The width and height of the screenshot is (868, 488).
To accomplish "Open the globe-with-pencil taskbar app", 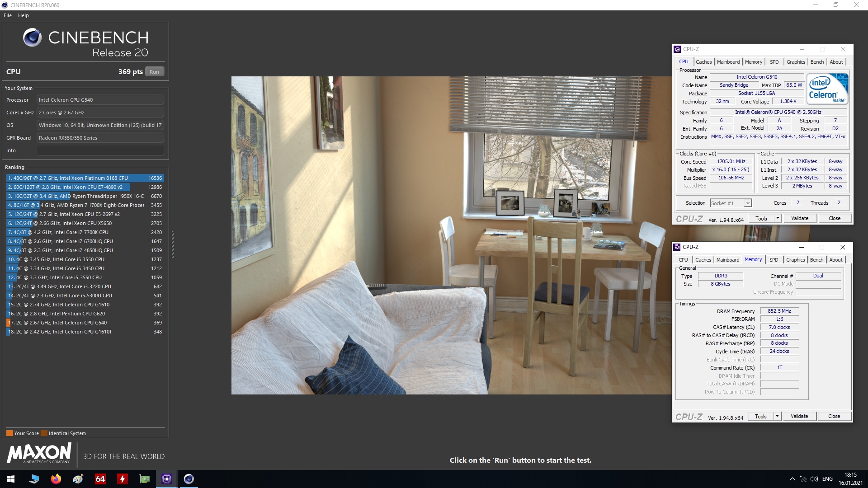I will point(78,479).
